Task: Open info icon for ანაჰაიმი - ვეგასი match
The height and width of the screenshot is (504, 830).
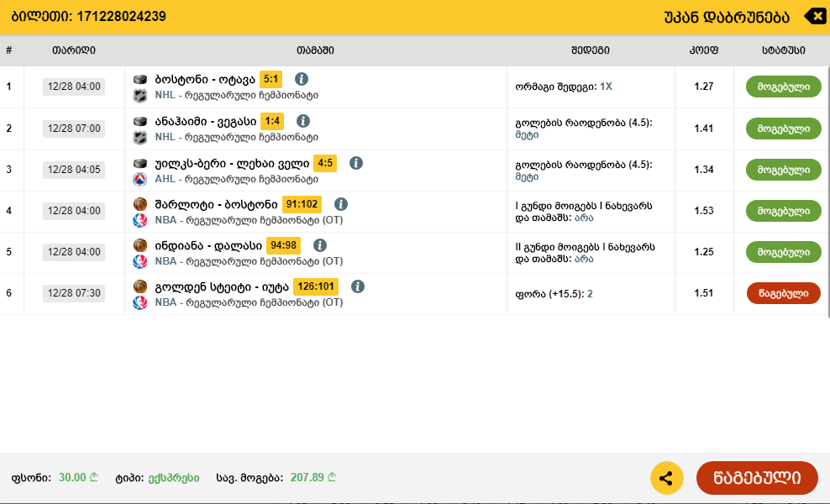Action: [302, 121]
